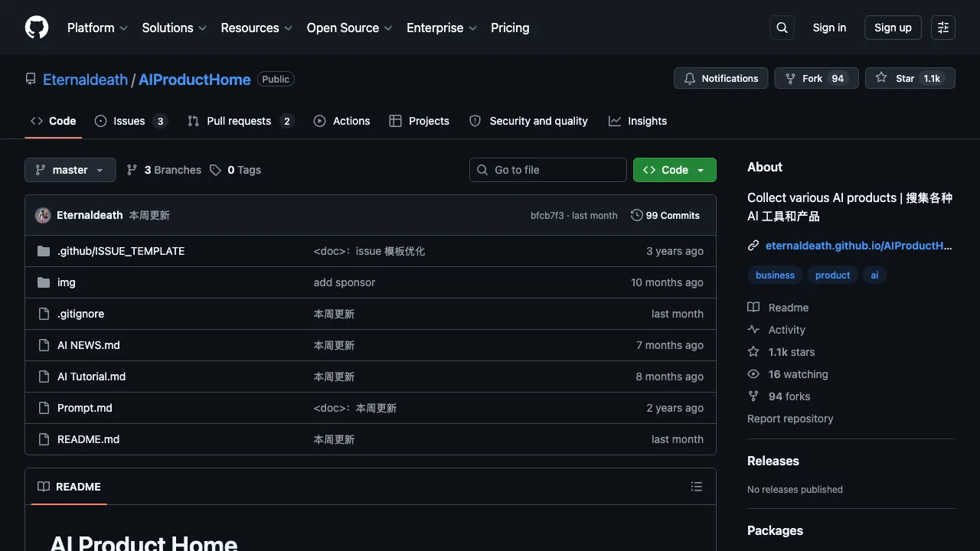The image size is (980, 551).
Task: Open the Releases heading link
Action: [773, 461]
